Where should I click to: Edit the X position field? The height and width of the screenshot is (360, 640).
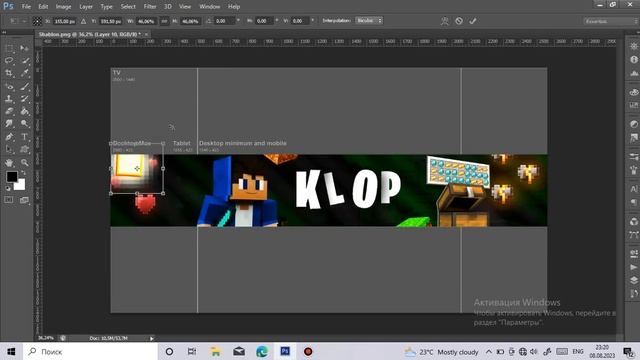[64, 21]
